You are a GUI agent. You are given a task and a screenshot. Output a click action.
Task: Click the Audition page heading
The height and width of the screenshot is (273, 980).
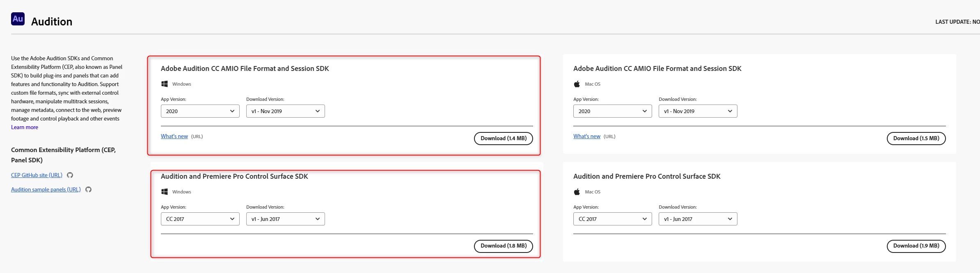click(52, 22)
